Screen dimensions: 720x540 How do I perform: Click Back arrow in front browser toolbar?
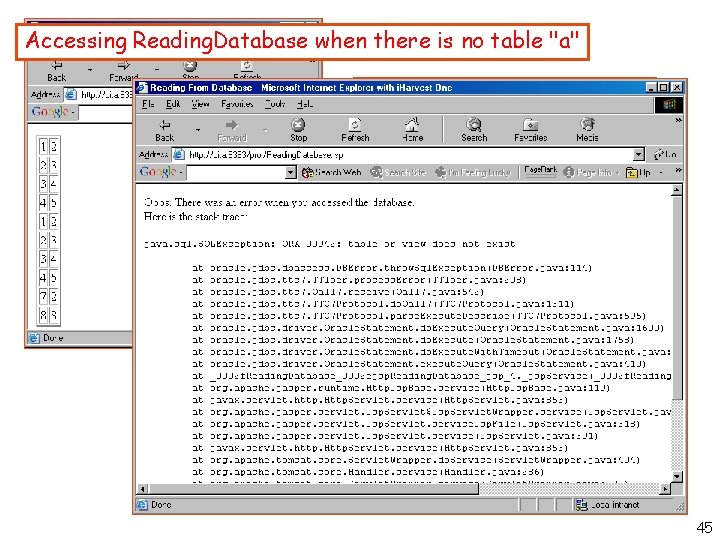point(164,125)
